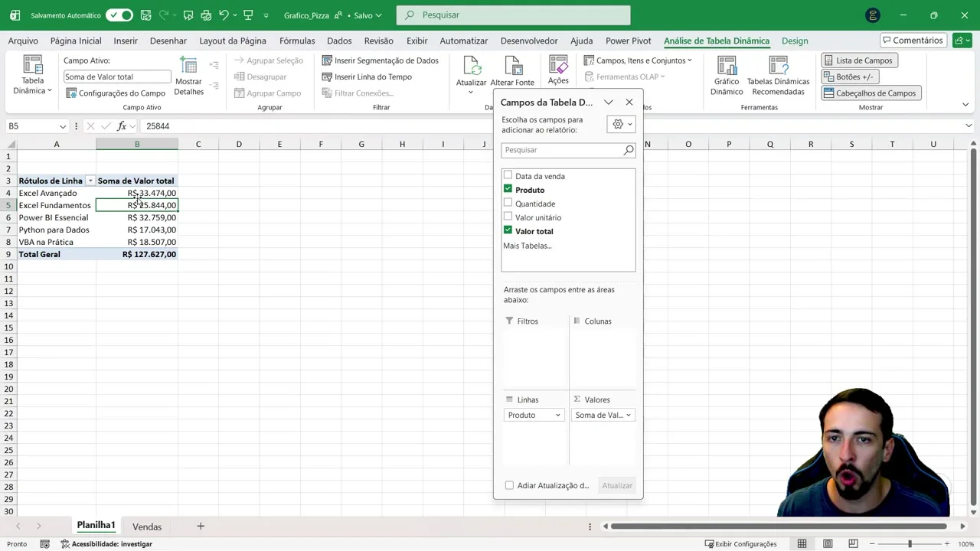The image size is (980, 551).
Task: Uncheck the Valor total field checkbox
Action: click(508, 231)
